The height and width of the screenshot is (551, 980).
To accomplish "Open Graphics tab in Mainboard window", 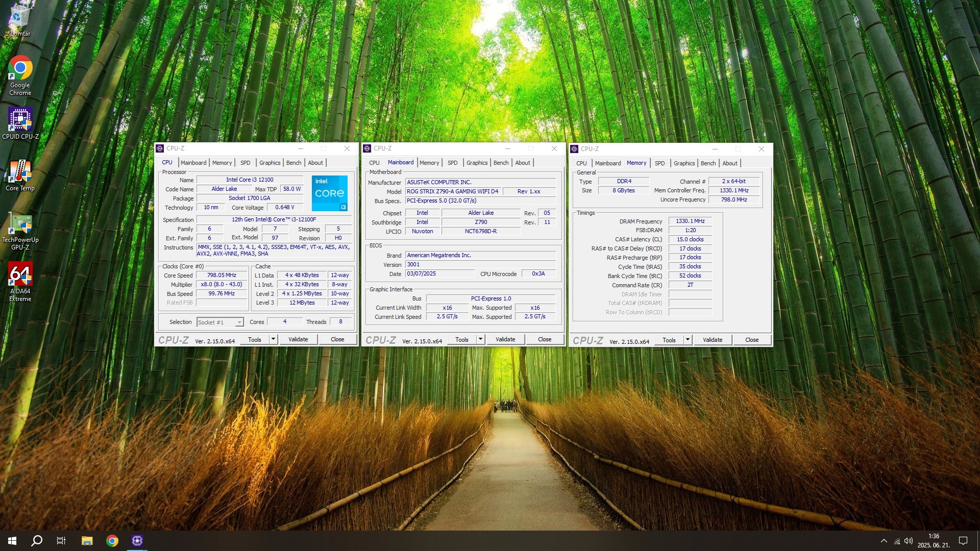I will tap(477, 163).
